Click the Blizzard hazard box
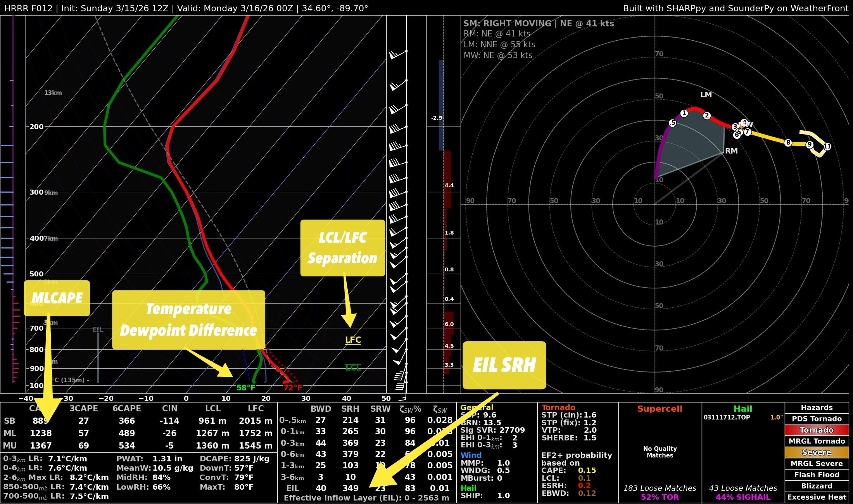Screen dimensions: 853x504 817,486
